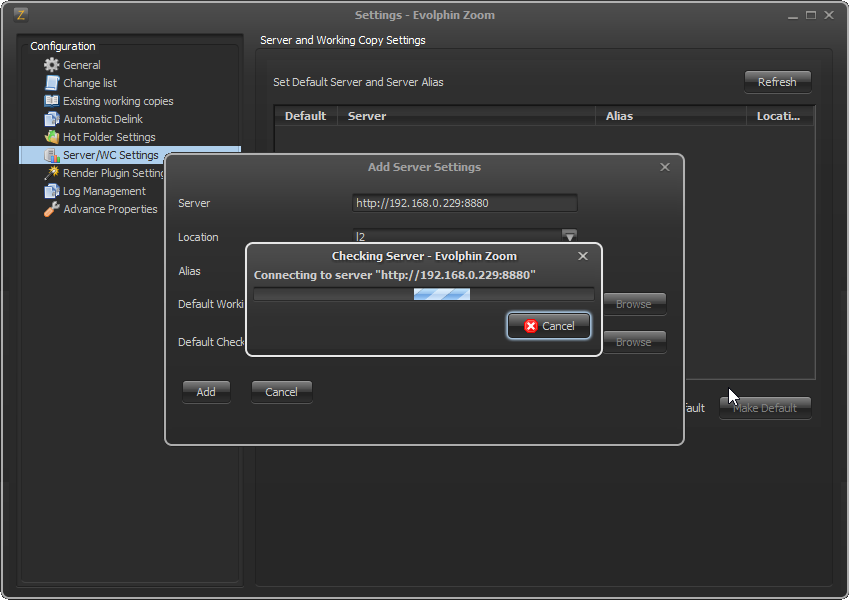The width and height of the screenshot is (849, 600).
Task: Click the Render Plugin Settings wand icon
Action: (51, 173)
